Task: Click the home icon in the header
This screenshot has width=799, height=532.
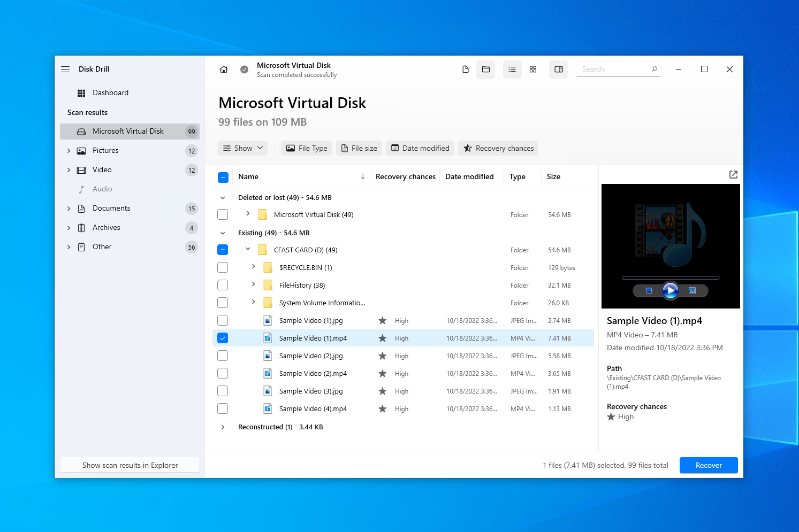Action: pyautogui.click(x=224, y=70)
